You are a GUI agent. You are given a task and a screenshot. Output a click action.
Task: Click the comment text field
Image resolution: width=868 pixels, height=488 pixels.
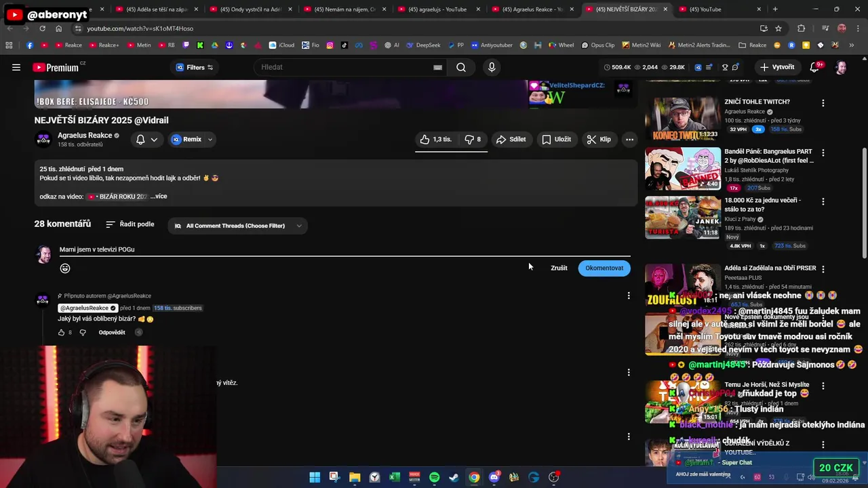pyautogui.click(x=344, y=249)
